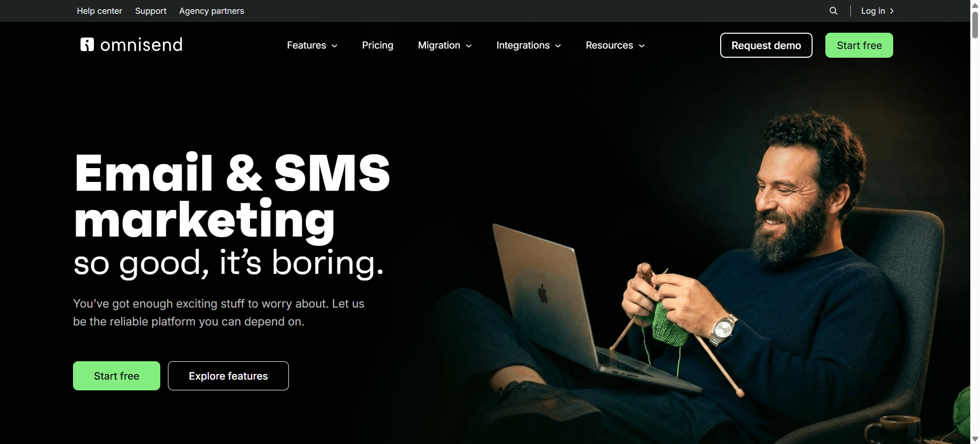Click the Request demo button
The width and height of the screenshot is (980, 444).
pos(766,45)
